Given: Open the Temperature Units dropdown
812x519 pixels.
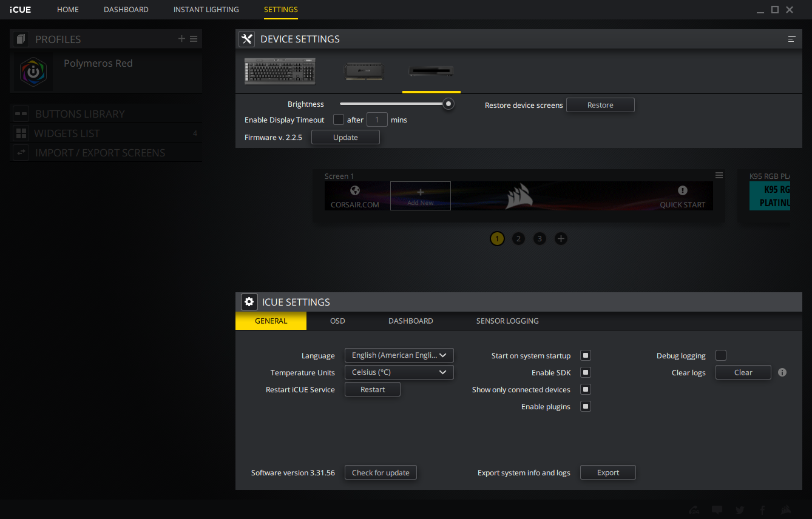Looking at the screenshot, I should tap(399, 372).
